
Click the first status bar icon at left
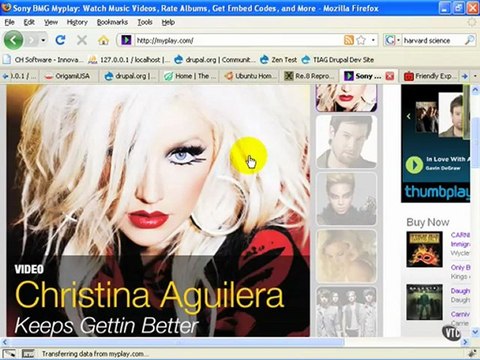coord(9,354)
